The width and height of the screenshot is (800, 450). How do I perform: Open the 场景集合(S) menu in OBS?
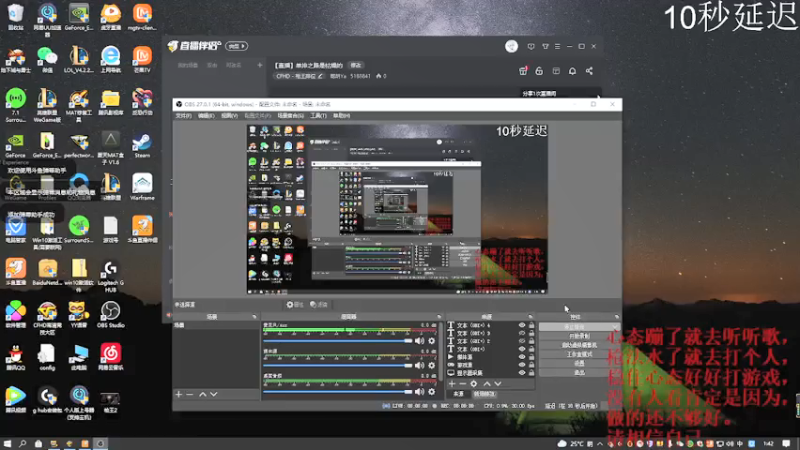pos(290,116)
